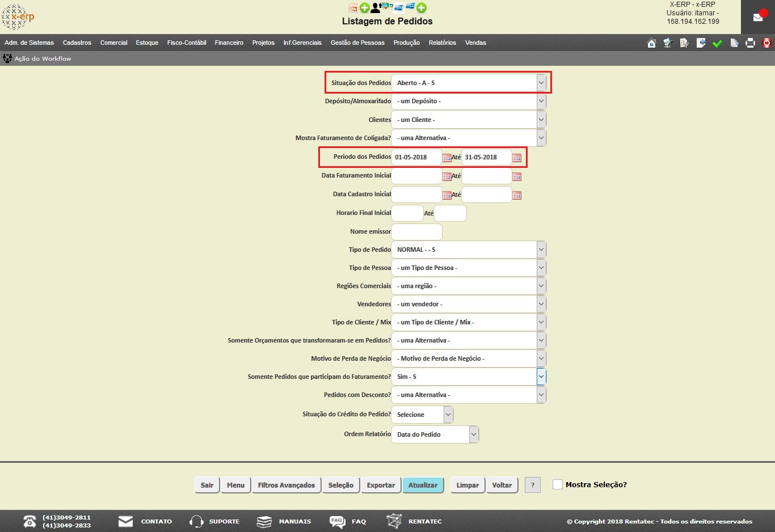Click the black person silhouette icon at top
The width and height of the screenshot is (775, 532).
pos(376,8)
